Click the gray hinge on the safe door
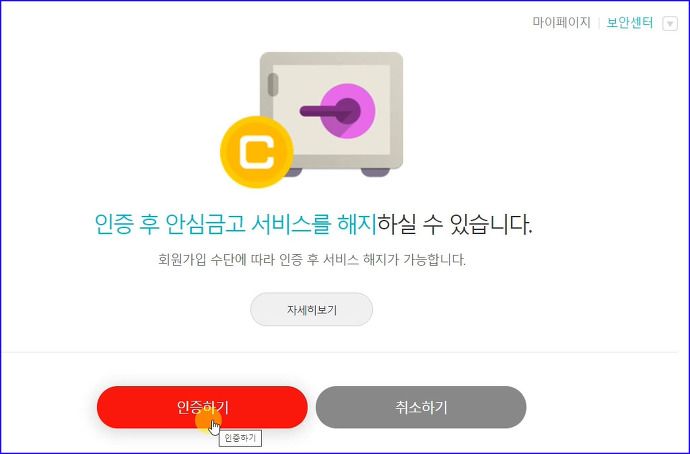This screenshot has width=690, height=454. (x=273, y=84)
